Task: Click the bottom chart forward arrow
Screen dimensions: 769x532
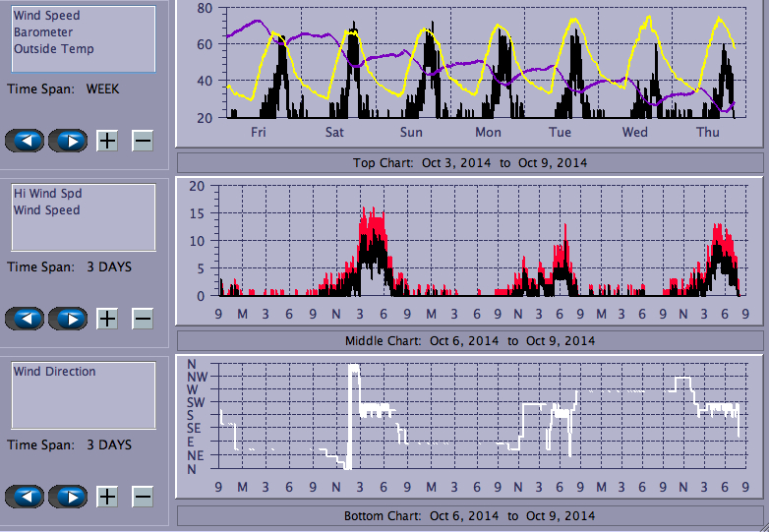Action: [x=68, y=497]
